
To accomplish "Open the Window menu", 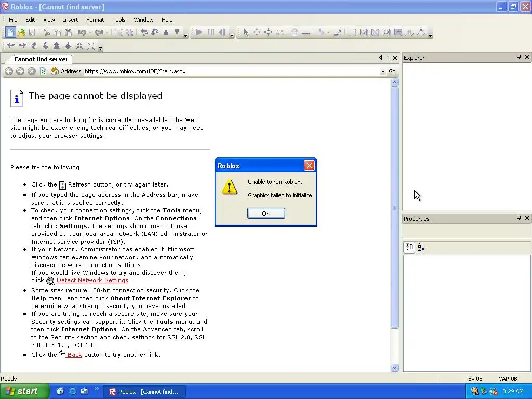I will pos(143,20).
